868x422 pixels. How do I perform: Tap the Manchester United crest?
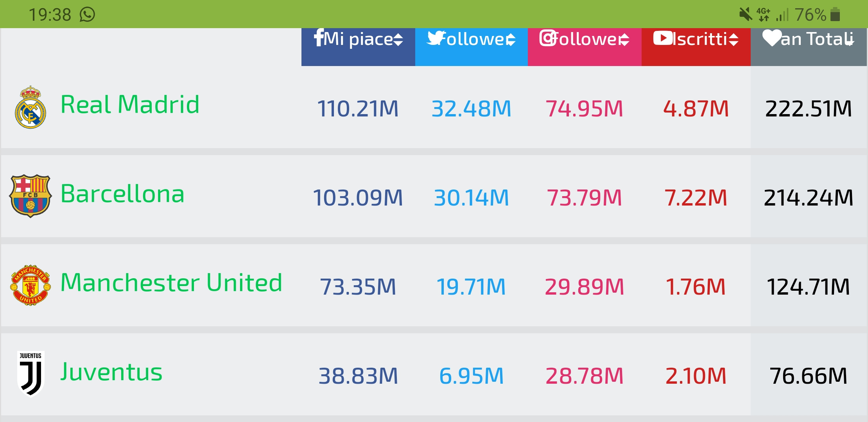pos(30,285)
